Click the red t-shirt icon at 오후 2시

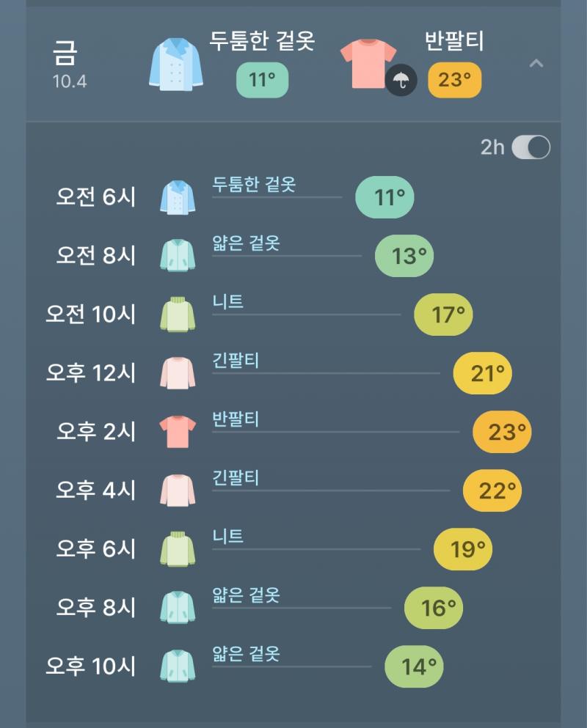(178, 432)
